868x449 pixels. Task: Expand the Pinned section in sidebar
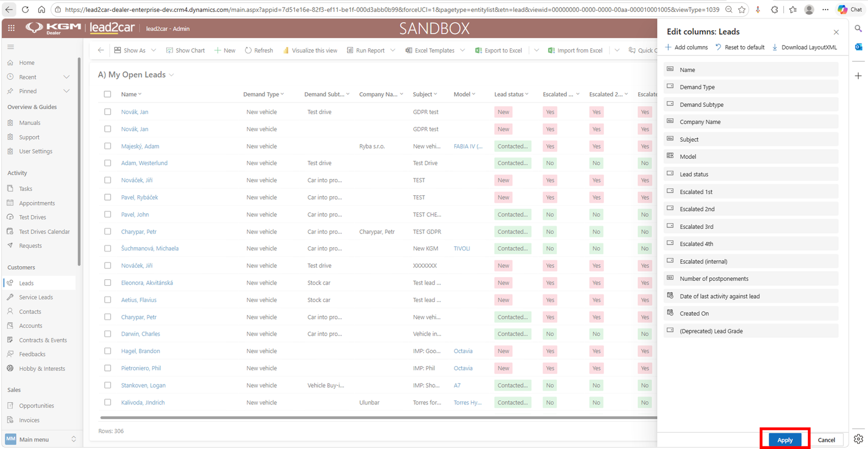click(x=67, y=91)
